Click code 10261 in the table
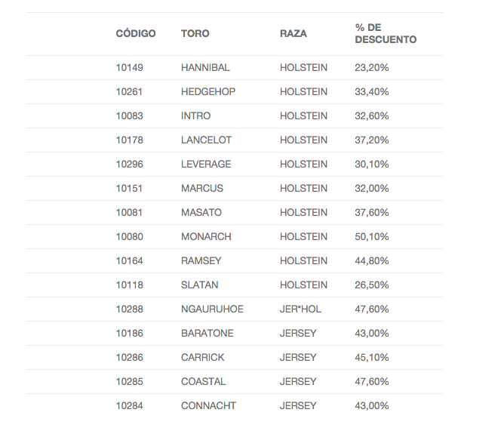This screenshot has width=504, height=431. click(x=129, y=91)
